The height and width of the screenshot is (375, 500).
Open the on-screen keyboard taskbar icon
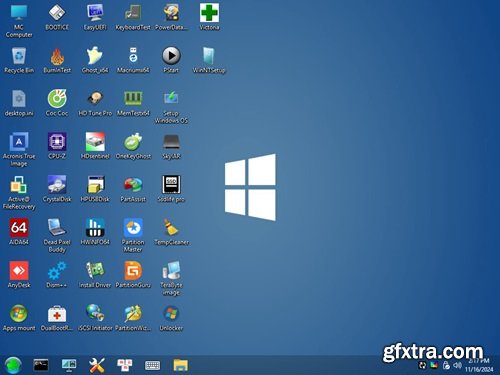[x=152, y=366]
